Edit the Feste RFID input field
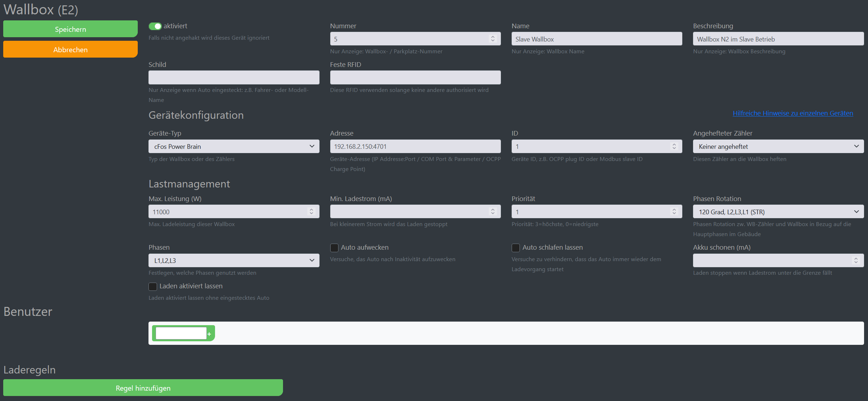 (415, 77)
